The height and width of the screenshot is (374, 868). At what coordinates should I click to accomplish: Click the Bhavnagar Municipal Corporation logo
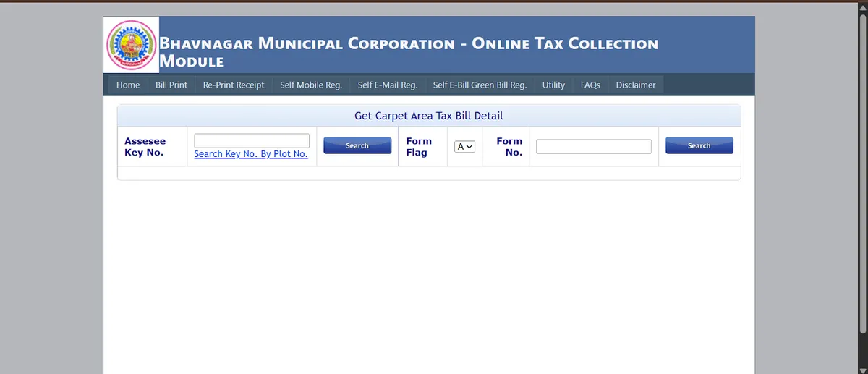click(x=131, y=46)
